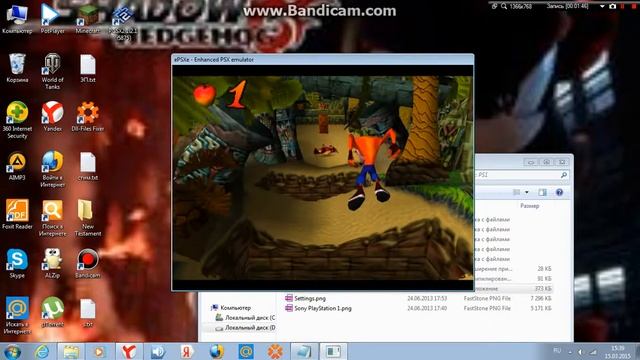This screenshot has width=640, height=360.
Task: Click the Windows Start button
Action: click(x=12, y=352)
